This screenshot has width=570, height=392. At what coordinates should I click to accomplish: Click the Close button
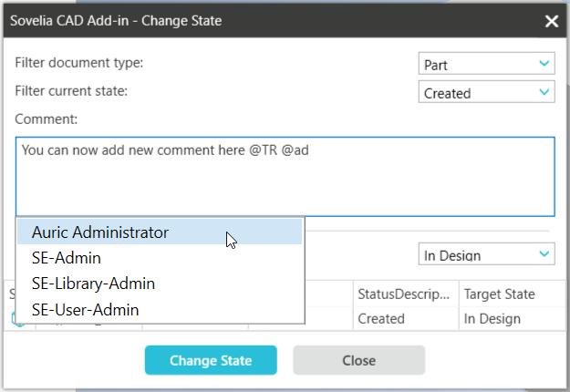click(x=358, y=360)
